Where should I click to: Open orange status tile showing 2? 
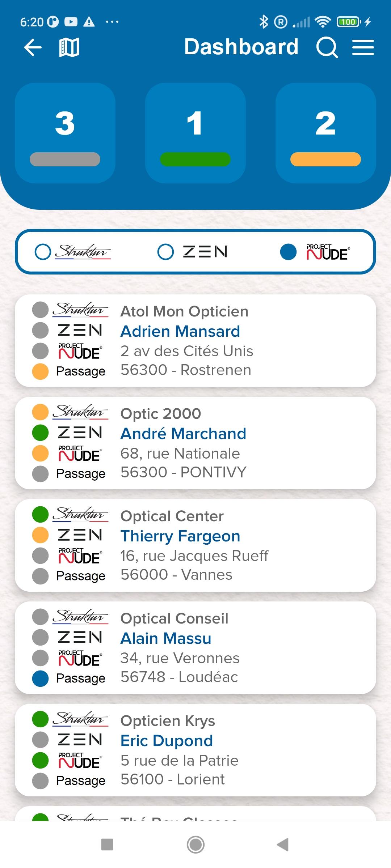326,133
